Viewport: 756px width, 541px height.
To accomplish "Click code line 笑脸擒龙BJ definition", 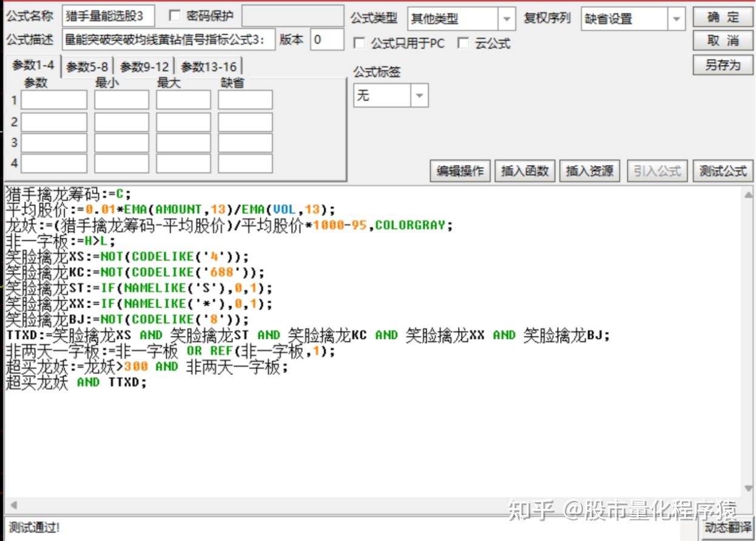I will (127, 320).
